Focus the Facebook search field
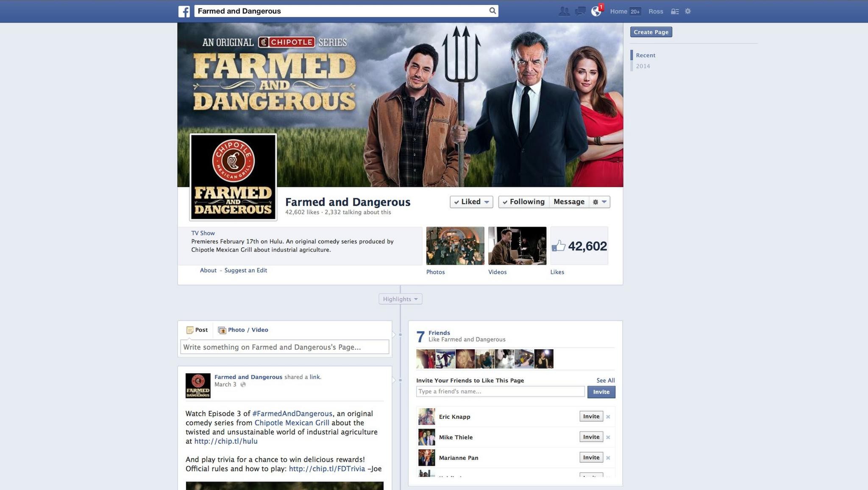Image resolution: width=868 pixels, height=490 pixels. (x=341, y=11)
